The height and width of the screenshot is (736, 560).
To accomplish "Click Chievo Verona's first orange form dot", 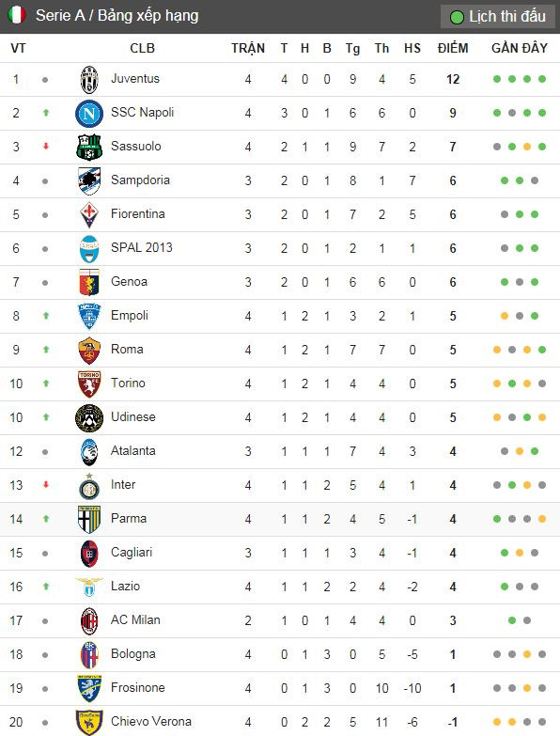I will [x=497, y=722].
